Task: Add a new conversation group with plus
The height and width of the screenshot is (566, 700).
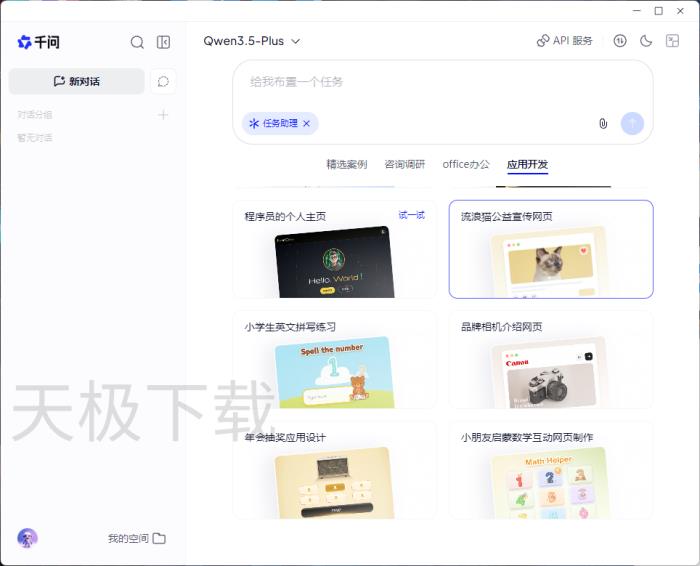Action: [x=163, y=115]
